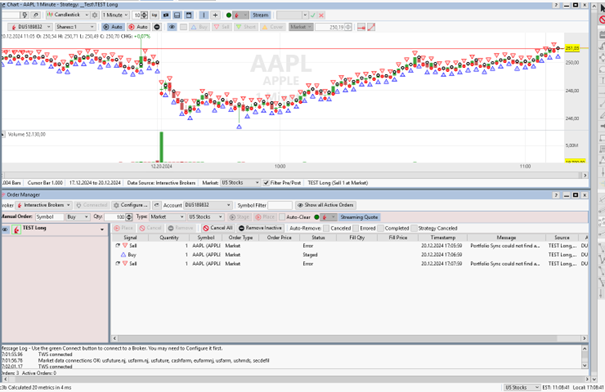Click the chart horizontal scrollbar right arrow
The height and width of the screenshot is (392, 605).
[585, 175]
